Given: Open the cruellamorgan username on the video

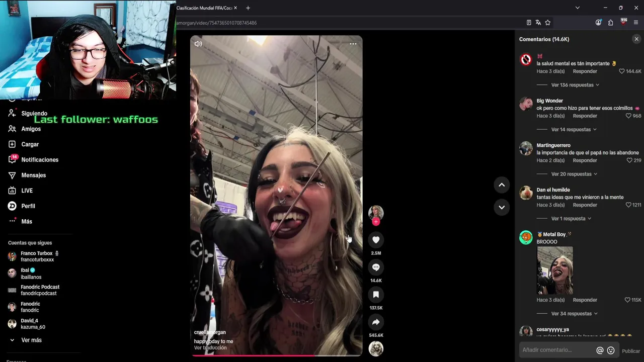Looking at the screenshot, I should (210, 332).
